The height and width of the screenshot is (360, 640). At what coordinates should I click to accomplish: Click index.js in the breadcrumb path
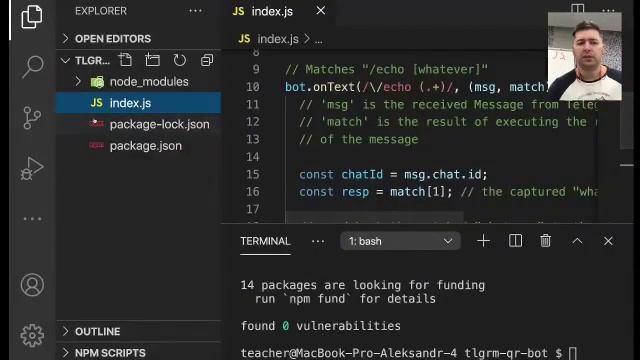coord(269,39)
